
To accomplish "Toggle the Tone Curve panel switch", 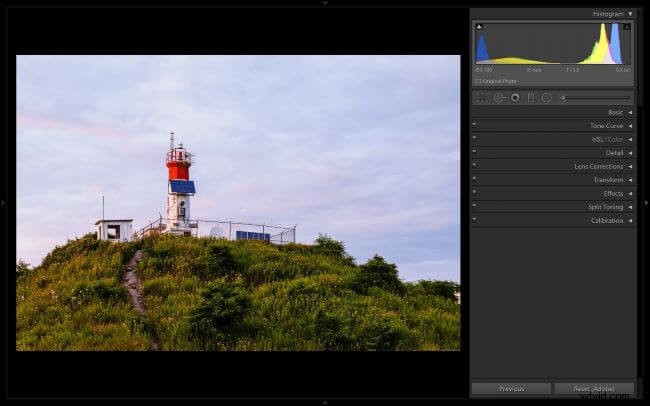I will [474, 124].
